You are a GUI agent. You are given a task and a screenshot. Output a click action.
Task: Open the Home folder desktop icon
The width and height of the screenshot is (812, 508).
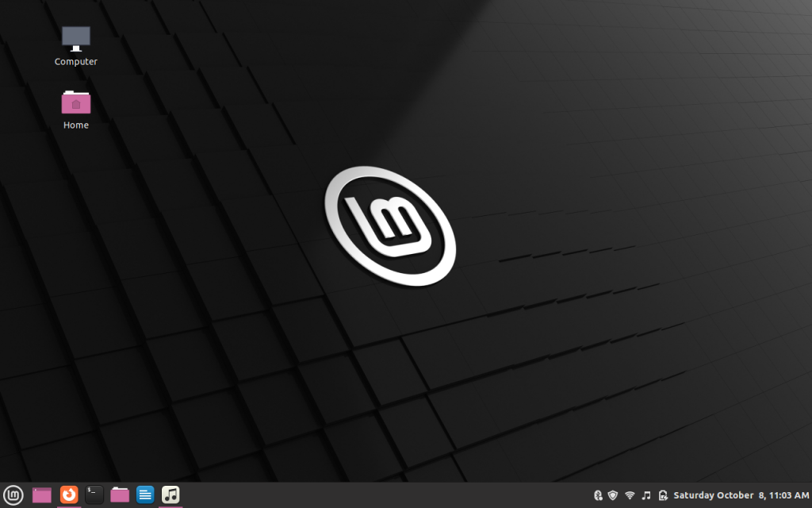click(75, 102)
